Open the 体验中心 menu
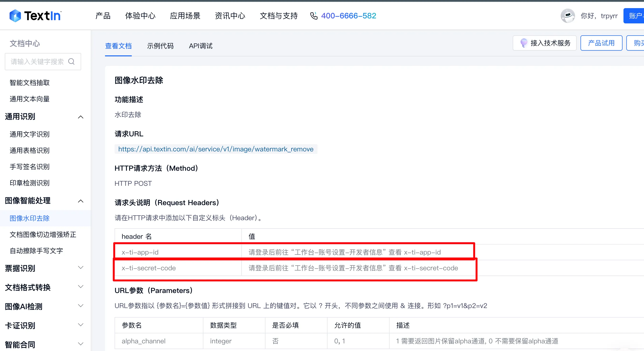The height and width of the screenshot is (351, 644). 140,16
